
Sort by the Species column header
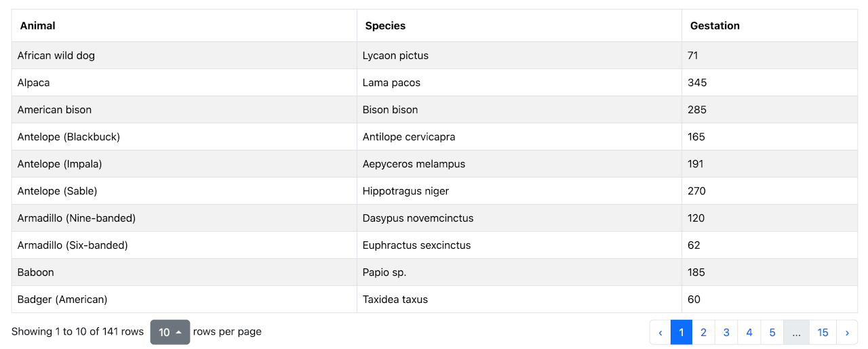click(x=385, y=26)
